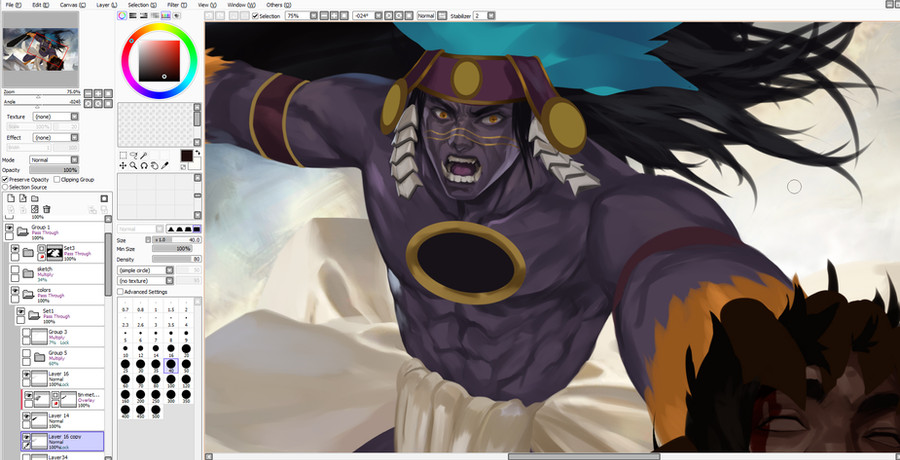The width and height of the screenshot is (900, 460).
Task: Select brush size 500 preset
Action: tap(156, 411)
